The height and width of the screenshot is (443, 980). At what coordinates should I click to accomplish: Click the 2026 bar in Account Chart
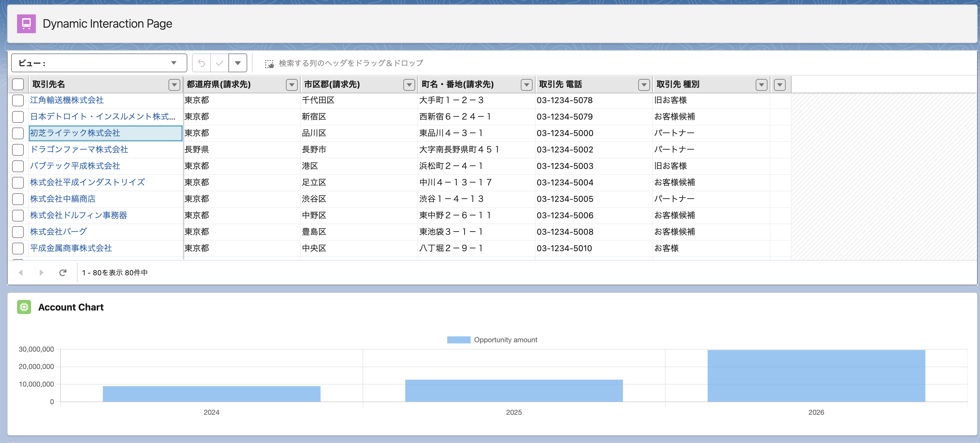(x=816, y=376)
